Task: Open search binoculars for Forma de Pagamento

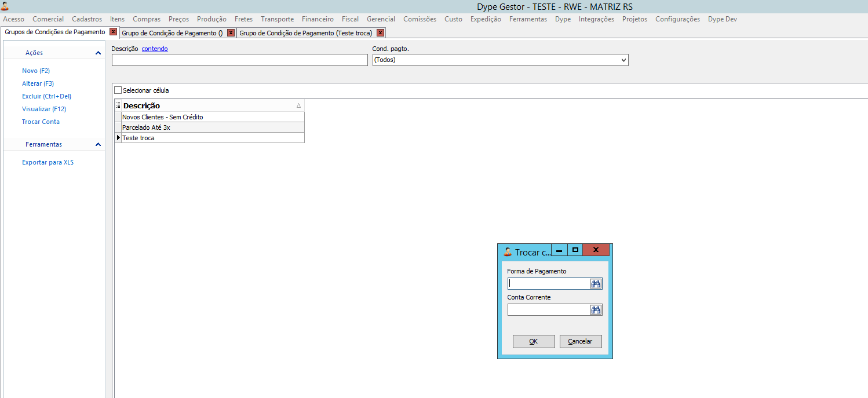Action: point(596,283)
